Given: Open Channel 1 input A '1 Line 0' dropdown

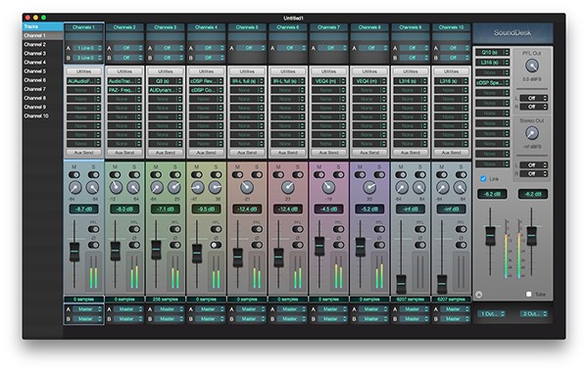Looking at the screenshot, I should point(87,48).
